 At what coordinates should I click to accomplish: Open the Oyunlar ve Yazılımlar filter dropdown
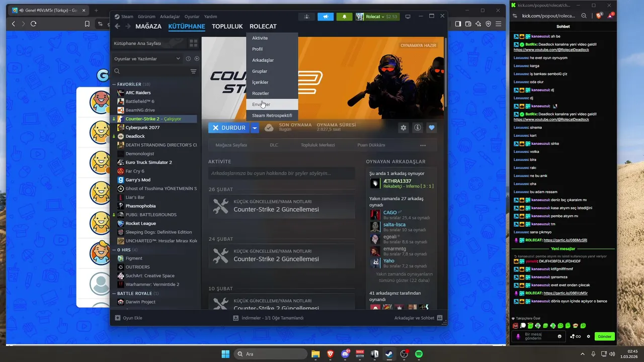147,59
